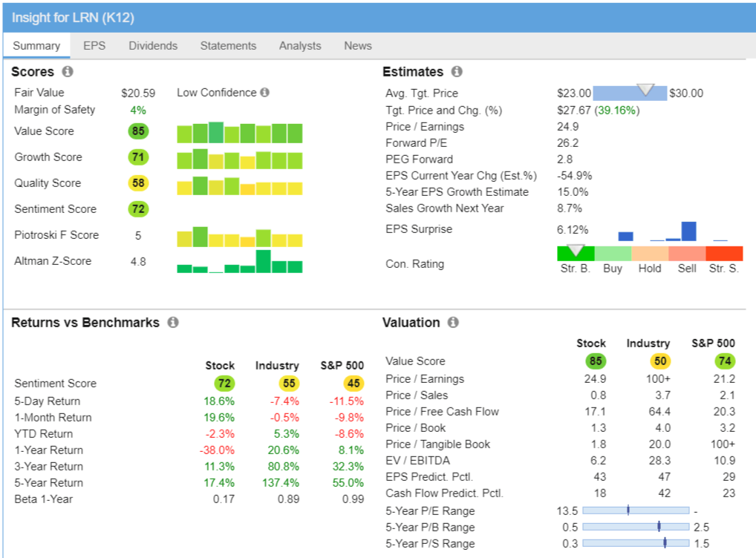Click the PEG Forward value 2.8
Image resolution: width=756 pixels, height=558 pixels.
[x=564, y=160]
